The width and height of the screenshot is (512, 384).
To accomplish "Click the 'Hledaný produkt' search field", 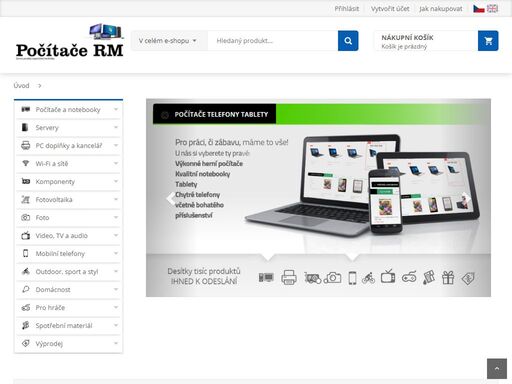I will tap(273, 41).
